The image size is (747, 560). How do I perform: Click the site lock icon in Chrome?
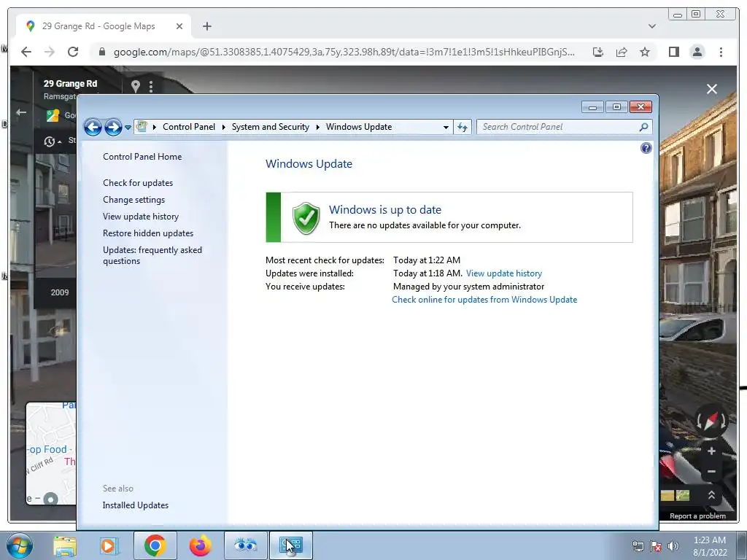point(101,52)
